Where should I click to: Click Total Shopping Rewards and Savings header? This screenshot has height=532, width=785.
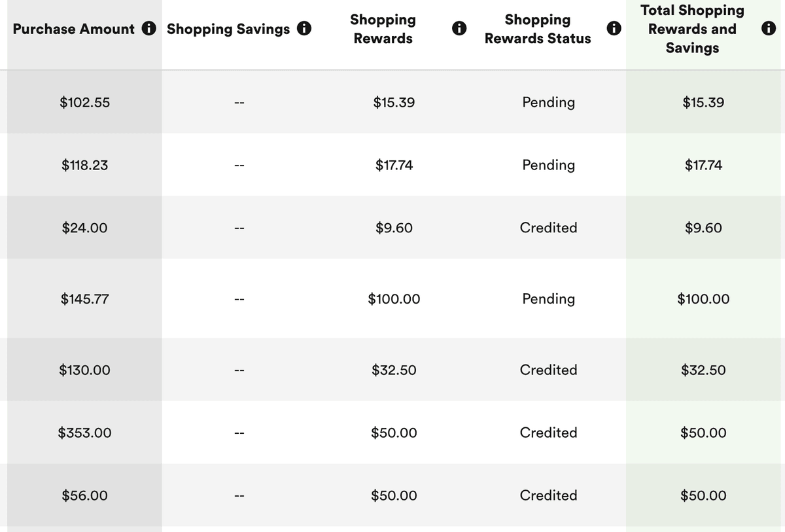click(x=692, y=29)
